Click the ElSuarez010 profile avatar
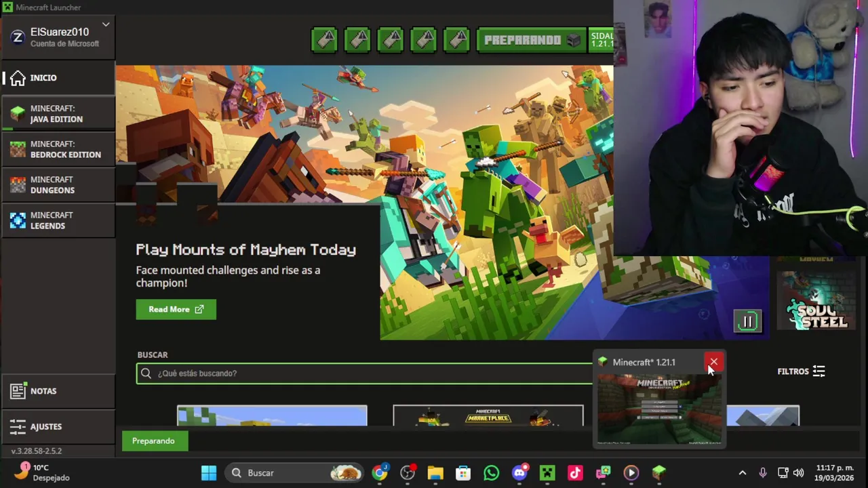Image resolution: width=868 pixels, height=488 pixels. tap(18, 37)
